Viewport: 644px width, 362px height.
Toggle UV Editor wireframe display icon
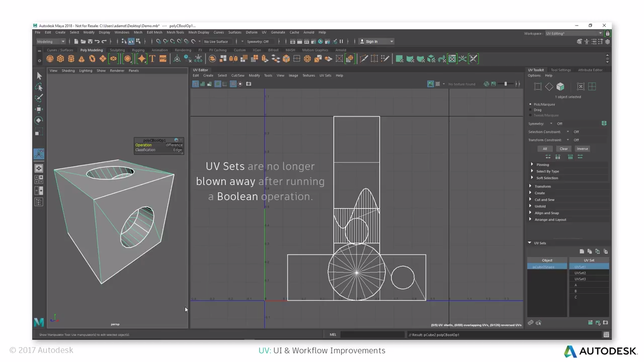(x=195, y=84)
